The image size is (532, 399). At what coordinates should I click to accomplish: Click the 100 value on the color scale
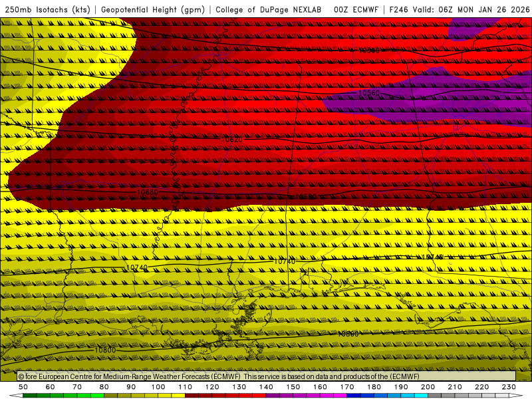pyautogui.click(x=158, y=387)
